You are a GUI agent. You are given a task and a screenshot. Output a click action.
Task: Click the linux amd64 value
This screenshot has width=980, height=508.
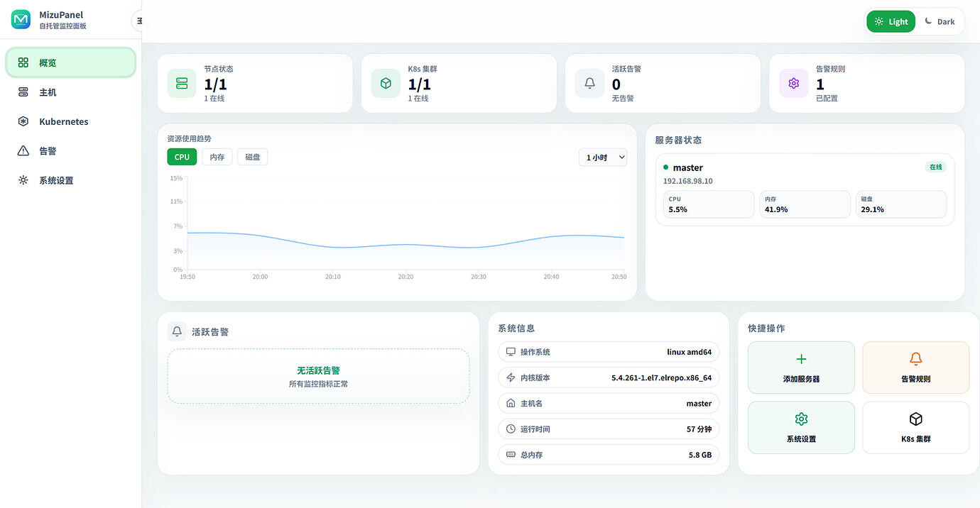pos(689,352)
